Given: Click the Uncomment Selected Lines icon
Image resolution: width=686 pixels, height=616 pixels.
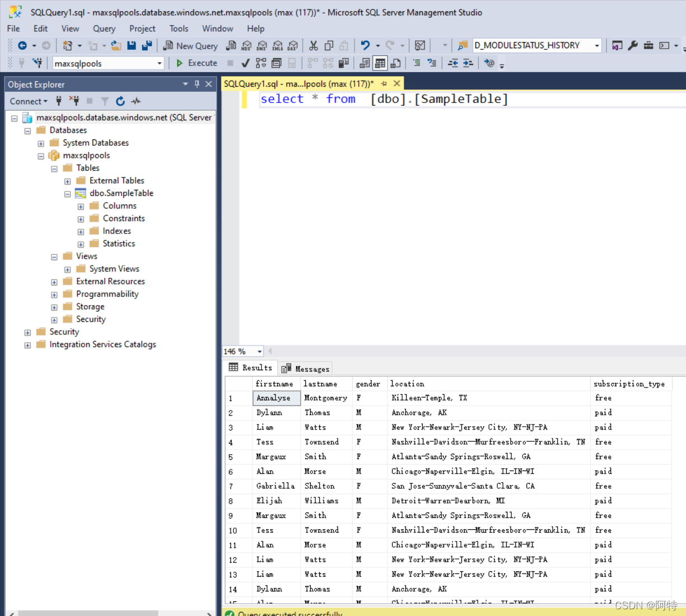Looking at the screenshot, I should click(x=432, y=63).
